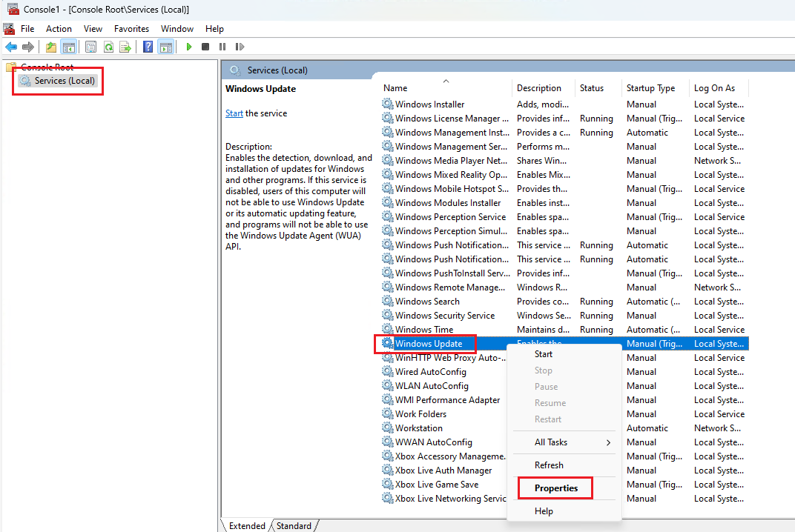Click the Back arrow toolbar icon
Screen dimensions: 795x532
[11, 47]
